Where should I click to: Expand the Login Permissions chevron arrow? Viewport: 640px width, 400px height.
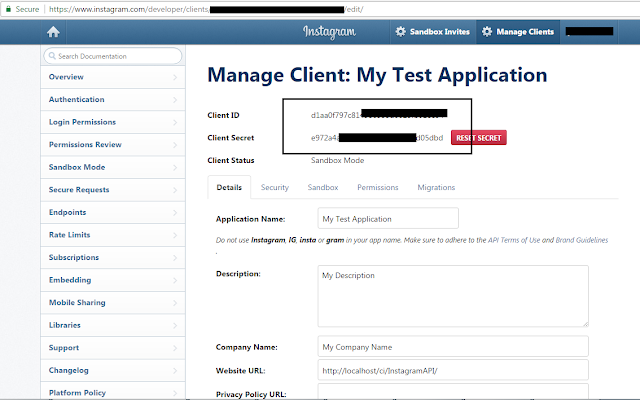(175, 122)
